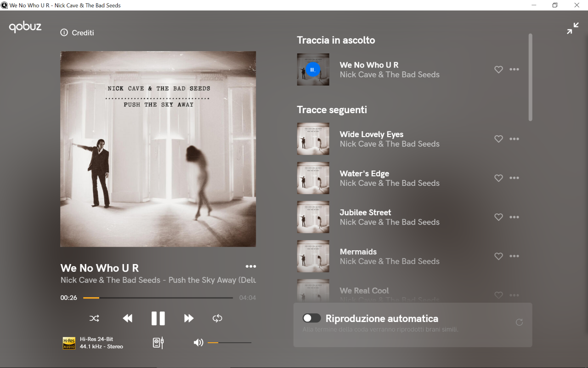The width and height of the screenshot is (588, 368).
Task: Add Water's Edge to favorites
Action: point(498,178)
